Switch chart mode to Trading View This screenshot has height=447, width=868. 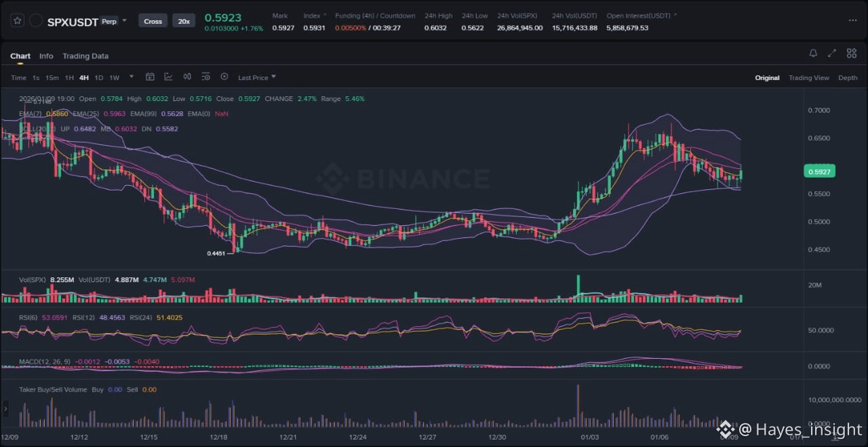[808, 78]
